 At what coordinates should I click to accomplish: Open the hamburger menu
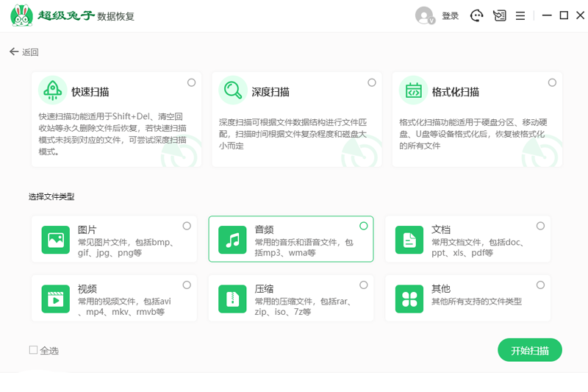[x=520, y=15]
